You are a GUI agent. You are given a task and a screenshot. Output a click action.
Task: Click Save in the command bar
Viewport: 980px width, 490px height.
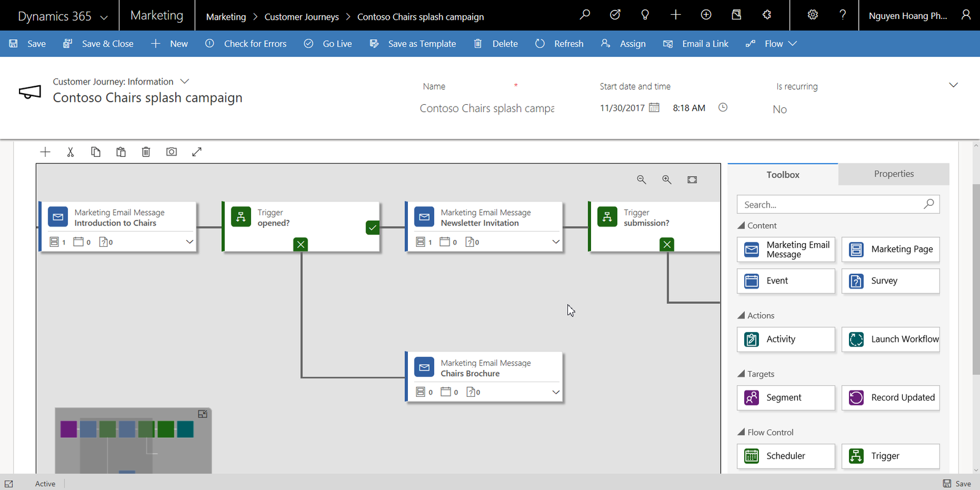[x=28, y=43]
